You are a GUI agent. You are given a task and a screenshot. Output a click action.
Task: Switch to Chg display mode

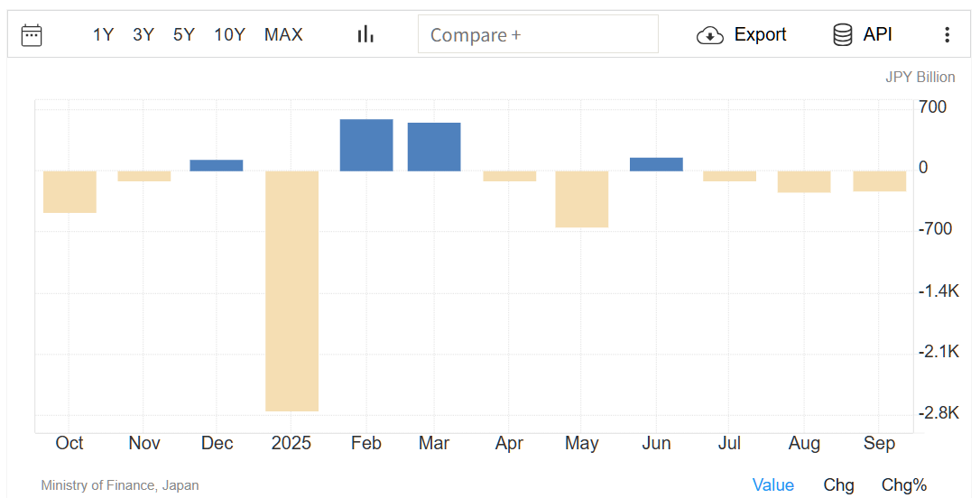(838, 484)
